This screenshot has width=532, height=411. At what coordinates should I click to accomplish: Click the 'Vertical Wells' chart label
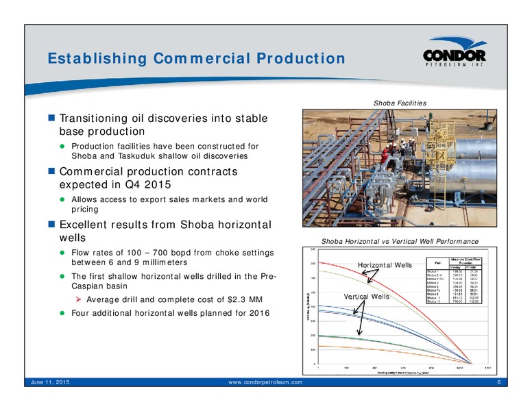[x=366, y=297]
